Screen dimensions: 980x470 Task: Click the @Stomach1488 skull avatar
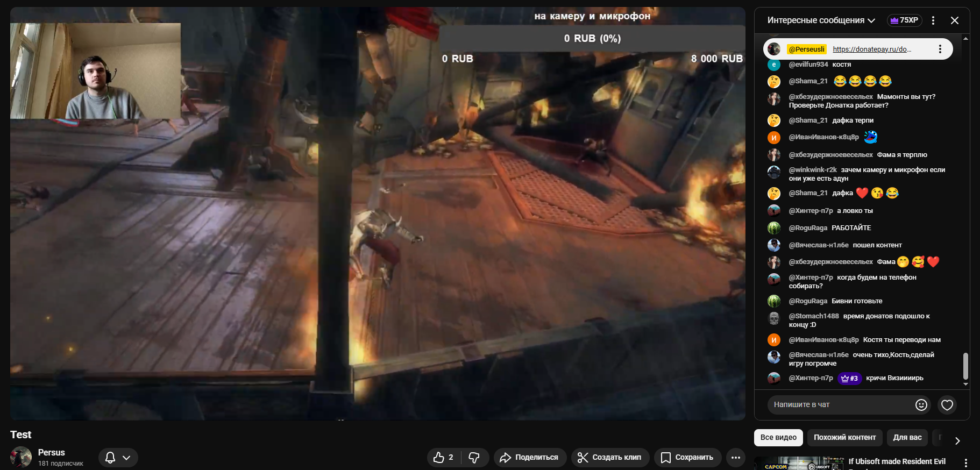774,318
